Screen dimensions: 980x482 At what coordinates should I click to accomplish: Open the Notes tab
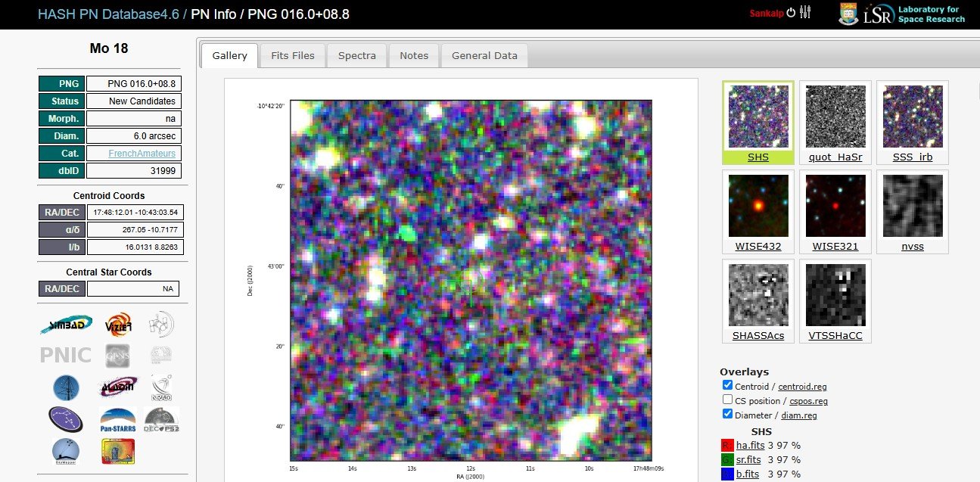pyautogui.click(x=414, y=56)
